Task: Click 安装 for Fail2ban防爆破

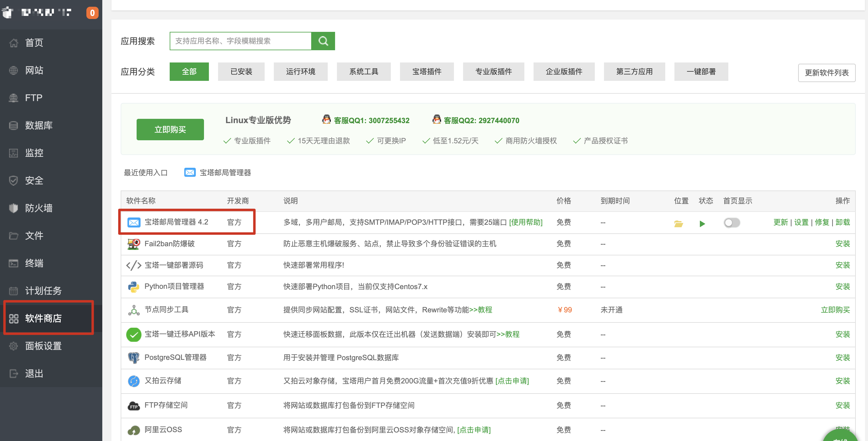Action: (842, 244)
